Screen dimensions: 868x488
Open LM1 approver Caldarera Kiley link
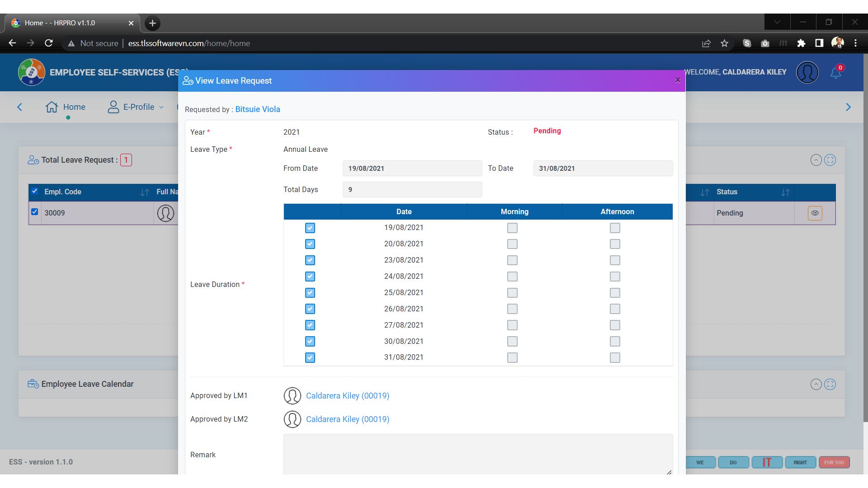(x=347, y=396)
